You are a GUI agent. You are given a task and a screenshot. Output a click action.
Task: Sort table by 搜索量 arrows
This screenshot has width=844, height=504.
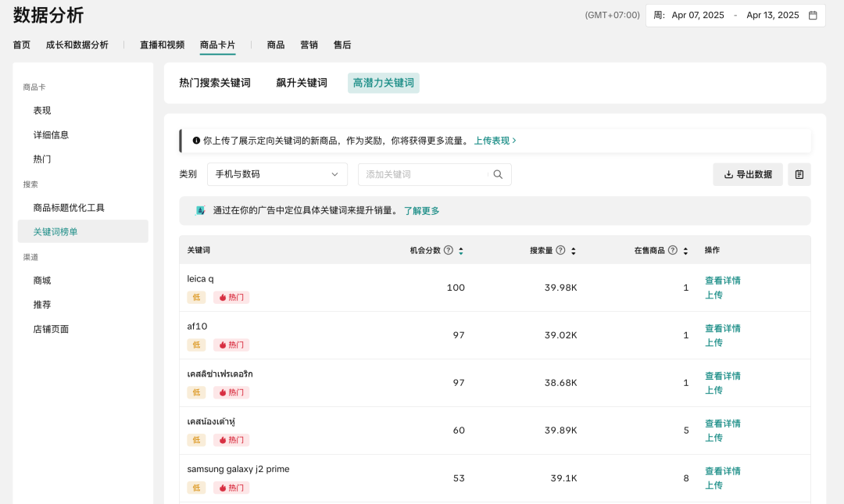pos(573,251)
